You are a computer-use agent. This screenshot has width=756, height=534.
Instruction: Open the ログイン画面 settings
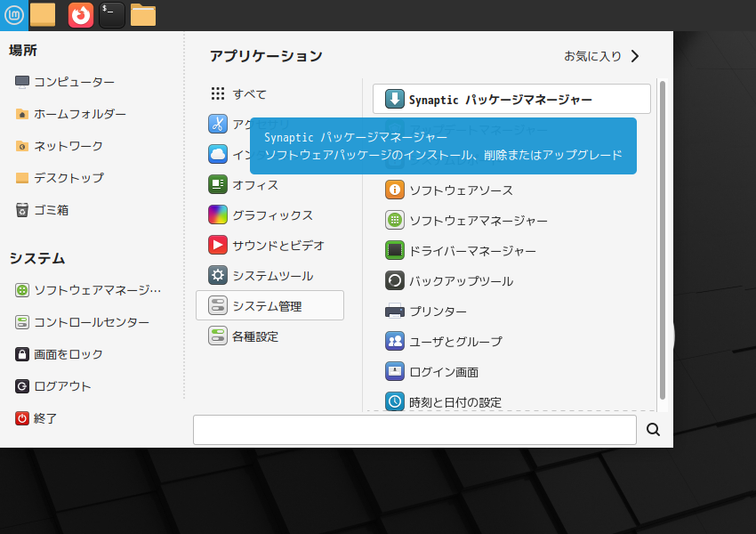tap(443, 371)
